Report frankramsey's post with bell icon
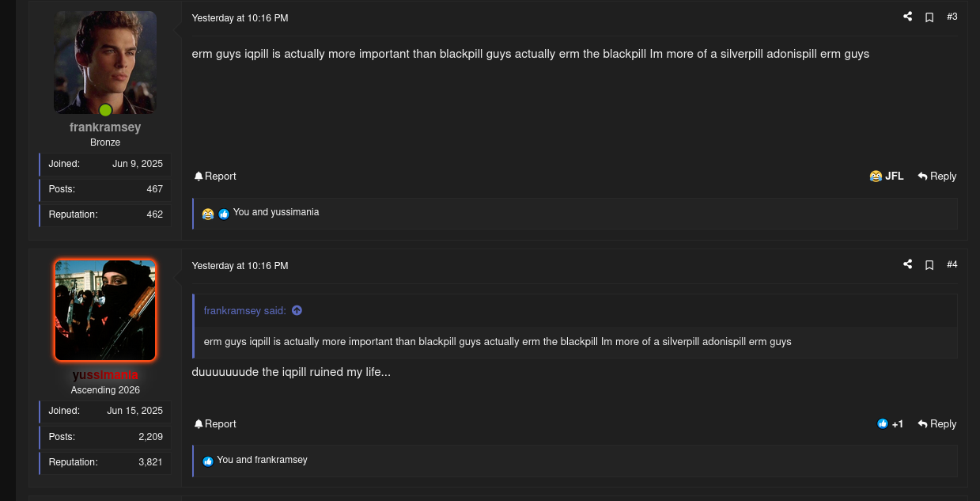Image resolution: width=980 pixels, height=501 pixels. [215, 176]
